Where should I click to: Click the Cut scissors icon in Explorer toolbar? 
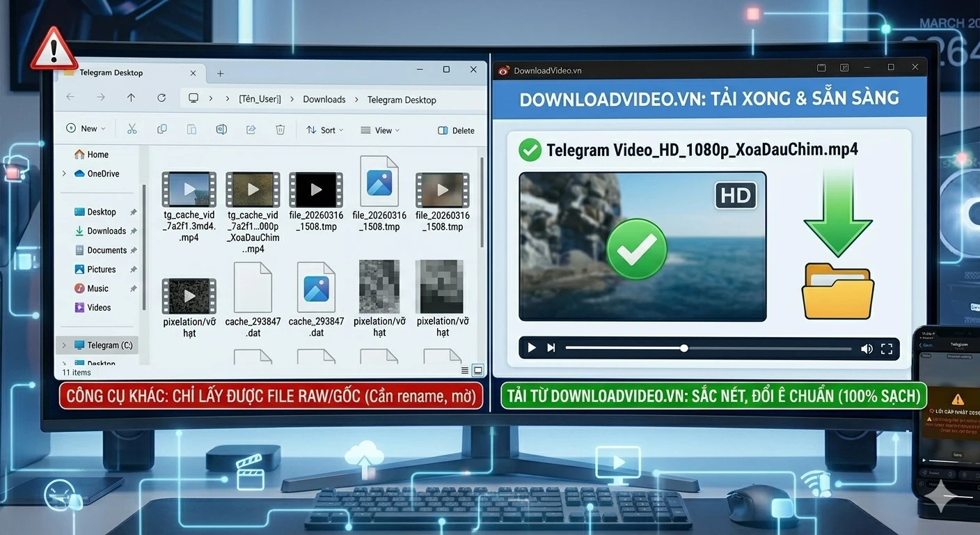pos(132,129)
